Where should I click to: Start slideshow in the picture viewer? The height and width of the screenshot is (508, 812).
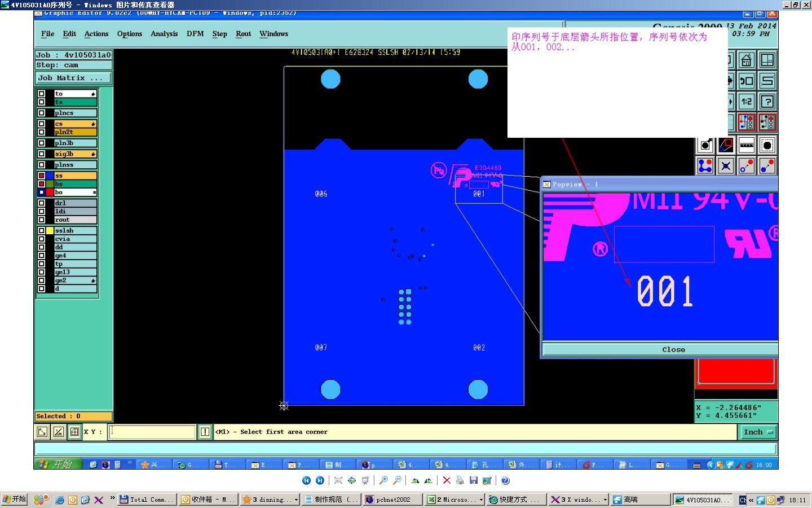[x=365, y=480]
